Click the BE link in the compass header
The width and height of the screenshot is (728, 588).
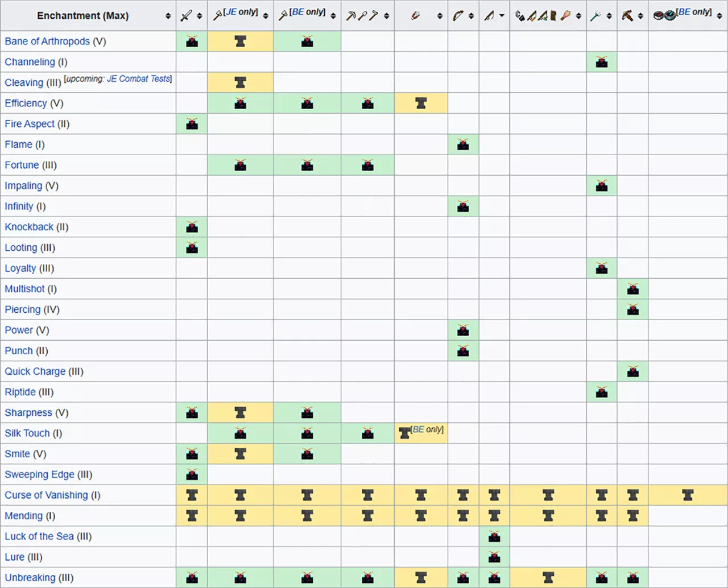click(684, 12)
